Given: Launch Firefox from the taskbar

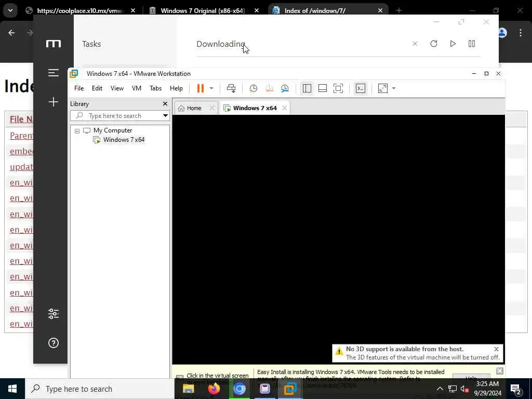Looking at the screenshot, I should pos(214,389).
